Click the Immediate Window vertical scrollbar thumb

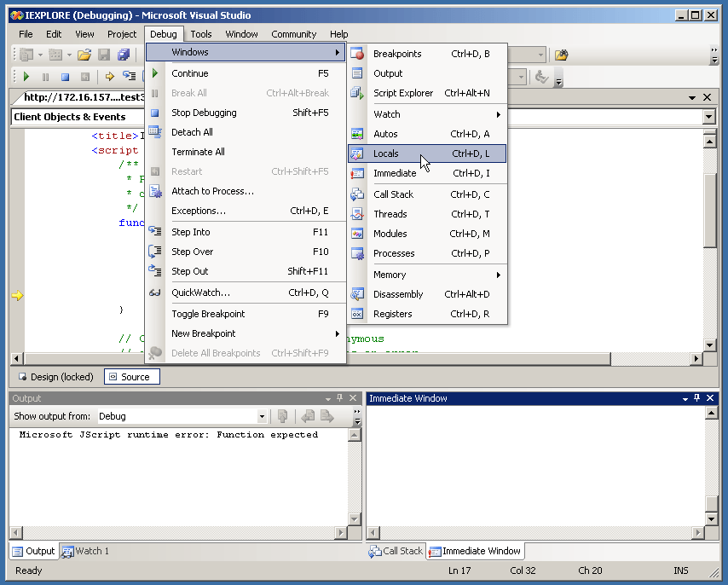pyautogui.click(x=711, y=503)
